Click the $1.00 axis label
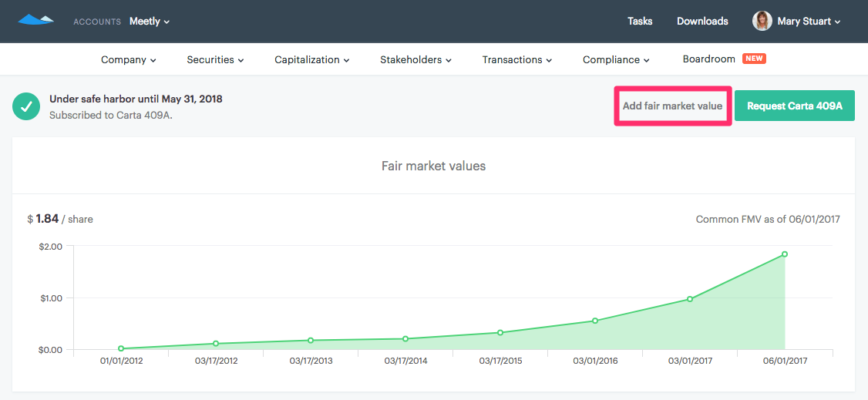Screen dimensions: 868x400 coord(50,297)
